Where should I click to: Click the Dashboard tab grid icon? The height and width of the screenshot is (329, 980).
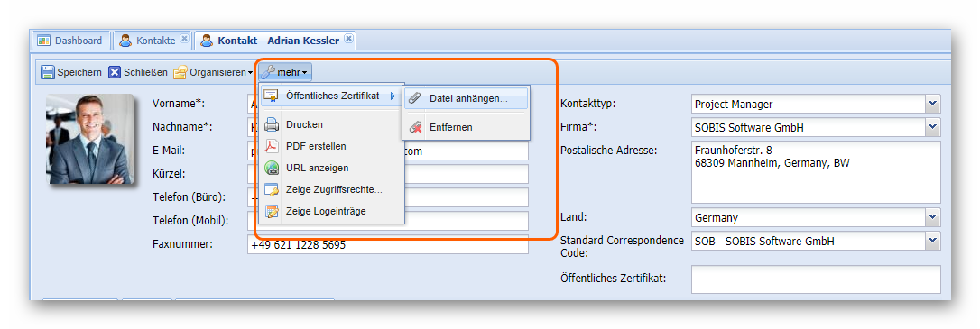click(43, 41)
